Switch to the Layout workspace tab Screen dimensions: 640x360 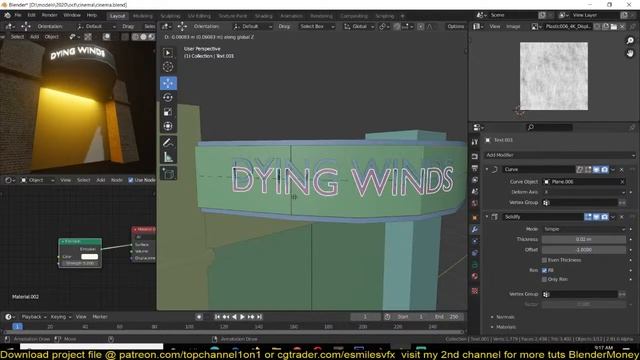click(x=118, y=16)
